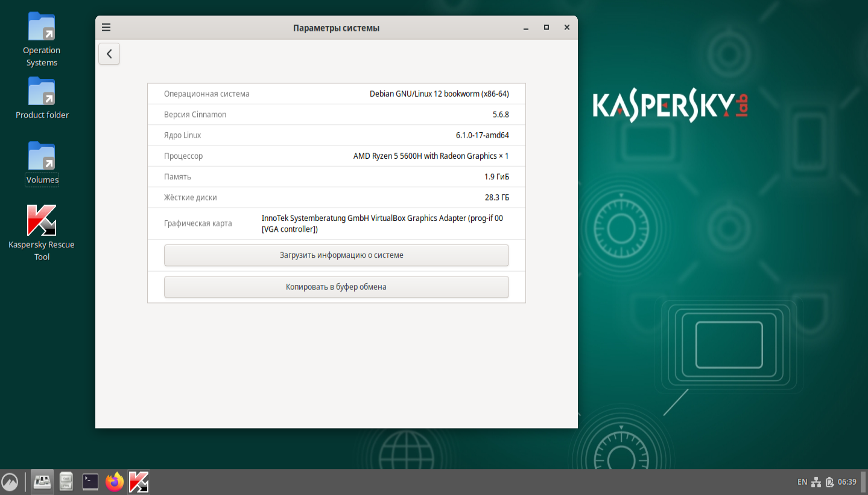Open the Volumes desktop folder

coord(42,164)
